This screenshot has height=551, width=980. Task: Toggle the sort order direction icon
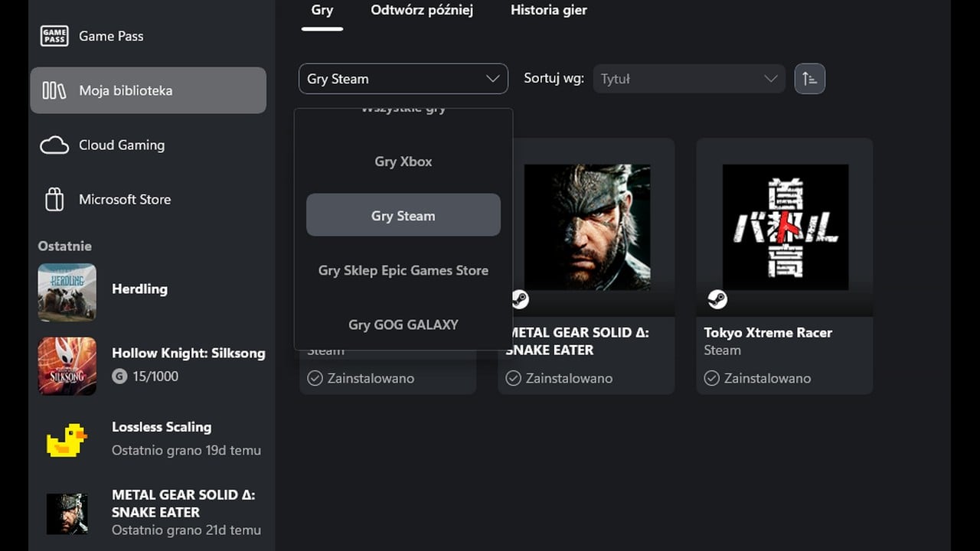pos(810,79)
